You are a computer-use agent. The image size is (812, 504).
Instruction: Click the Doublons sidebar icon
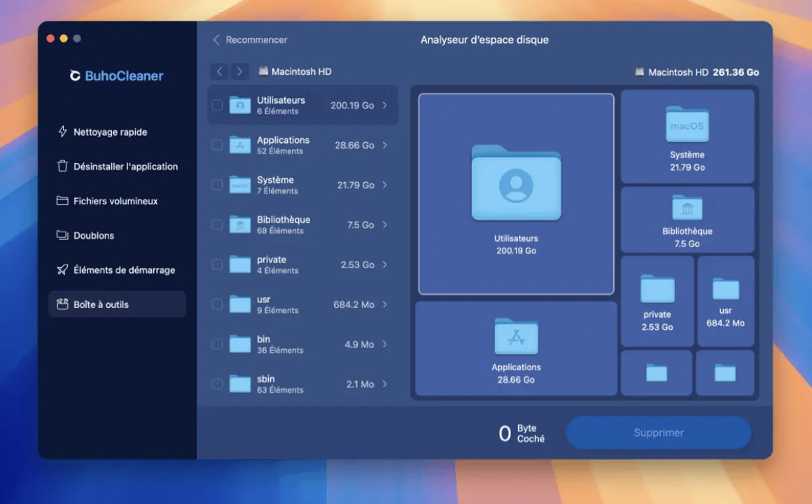(x=62, y=235)
